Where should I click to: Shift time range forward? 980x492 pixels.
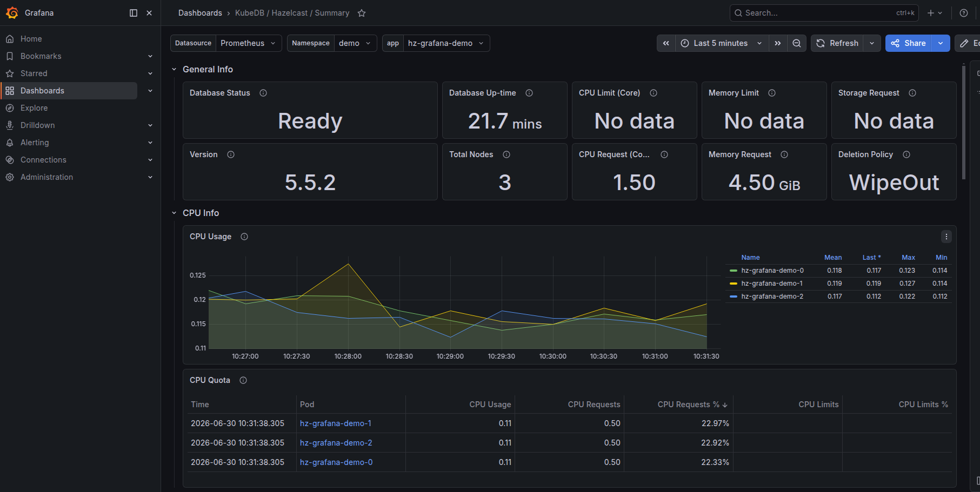(777, 43)
